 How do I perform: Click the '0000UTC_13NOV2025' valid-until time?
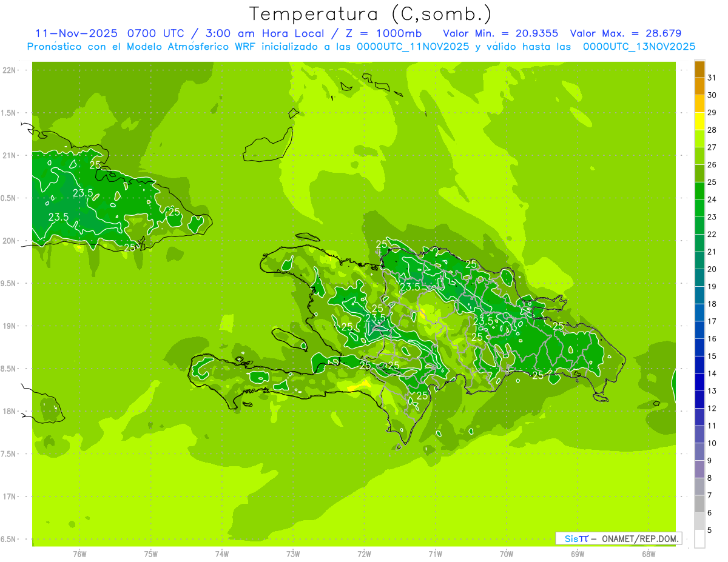[x=639, y=46]
